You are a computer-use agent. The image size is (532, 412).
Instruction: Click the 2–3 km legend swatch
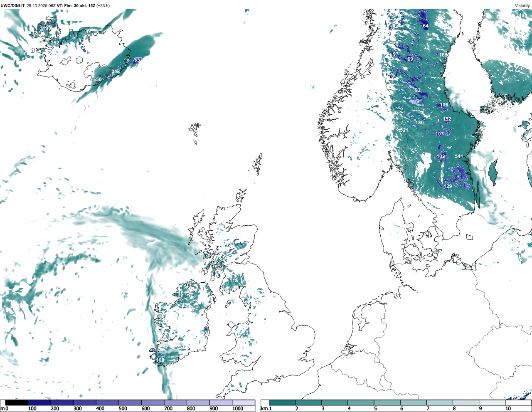pos(308,402)
